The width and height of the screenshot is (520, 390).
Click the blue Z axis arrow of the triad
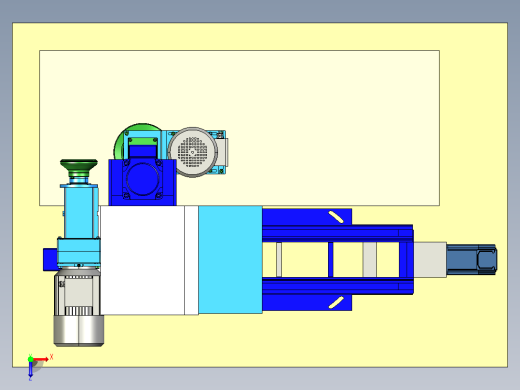30,369
